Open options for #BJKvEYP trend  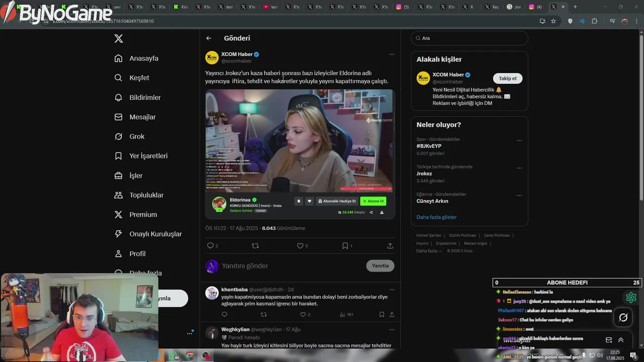(x=519, y=141)
